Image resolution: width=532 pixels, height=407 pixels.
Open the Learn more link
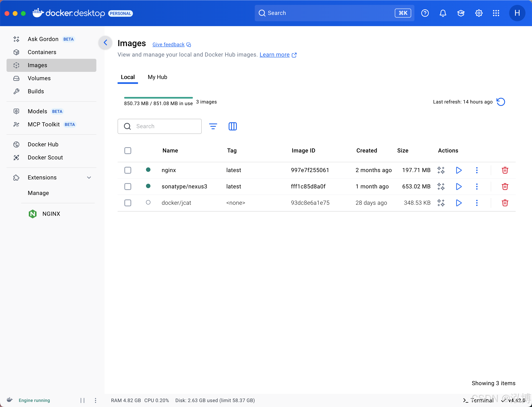click(x=275, y=55)
